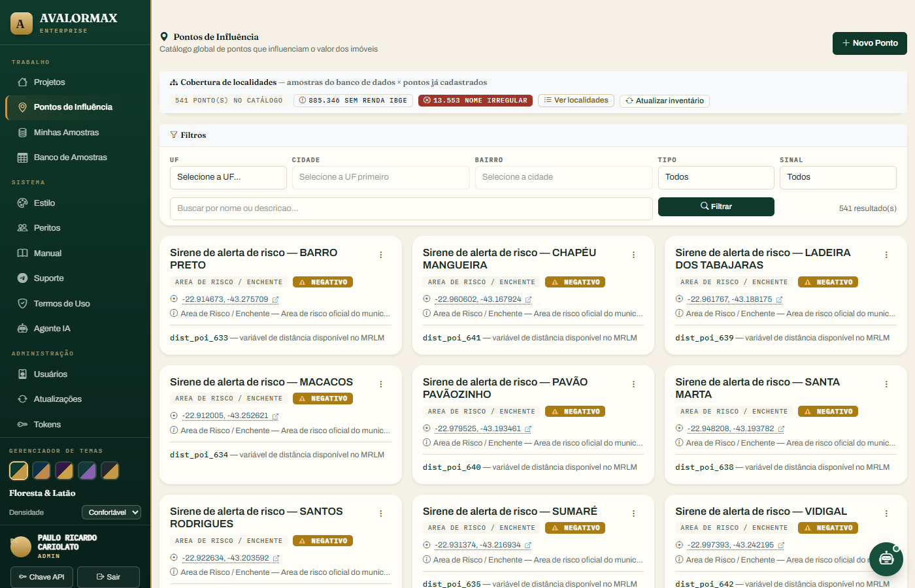Click external link icon next to -22.914673, -43.275709
The image size is (915, 588).
click(x=275, y=300)
